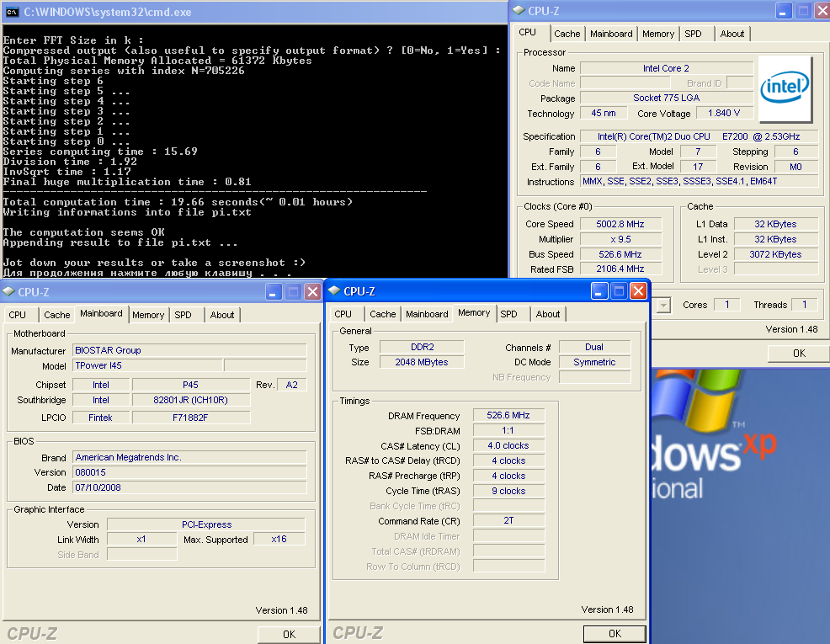
Task: Click the Command Rate value 2T
Action: pyautogui.click(x=508, y=521)
